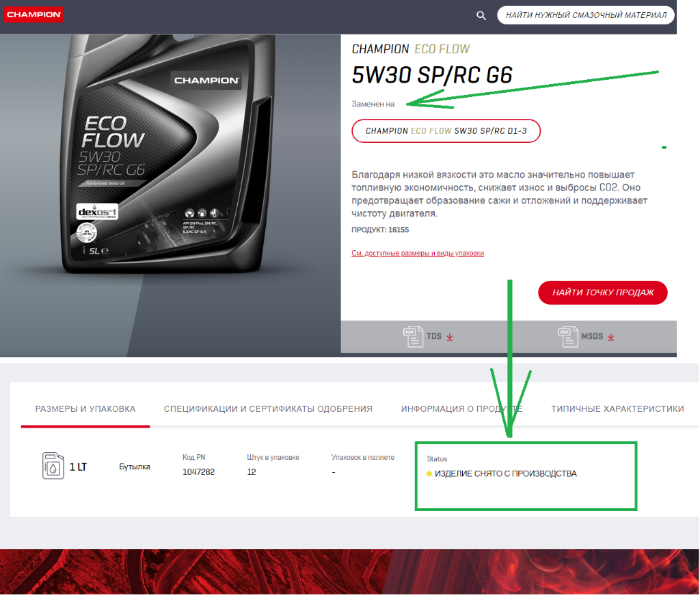Click the 'Бутылка' packaging type
The height and width of the screenshot is (595, 700).
point(135,467)
